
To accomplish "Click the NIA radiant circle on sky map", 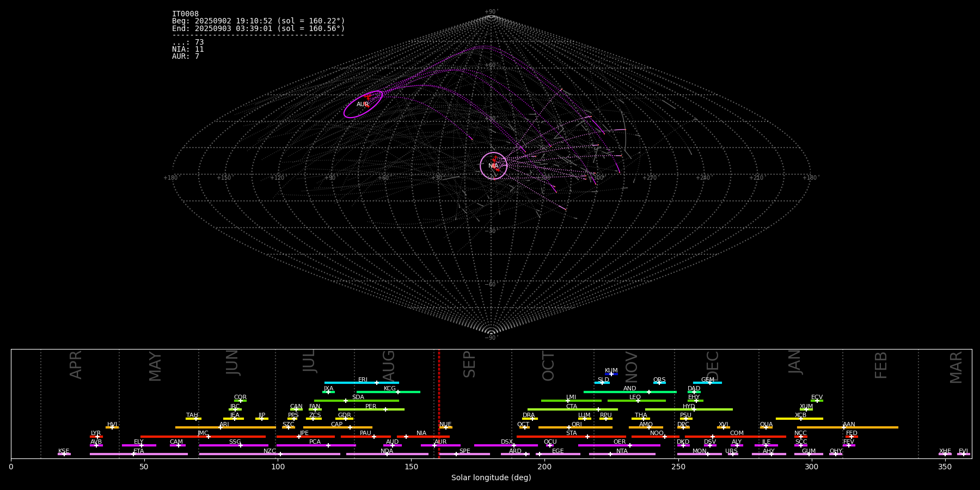I will (x=493, y=166).
